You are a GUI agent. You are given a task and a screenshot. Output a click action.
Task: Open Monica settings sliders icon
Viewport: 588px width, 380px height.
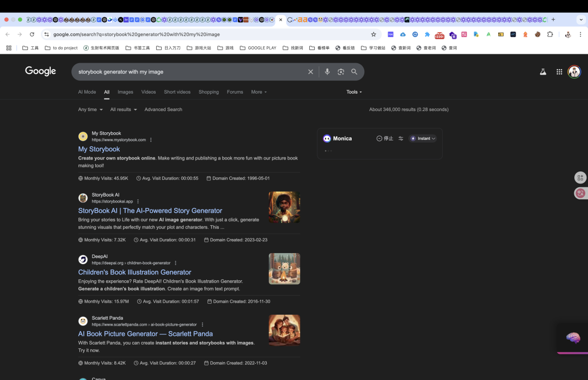pos(401,138)
